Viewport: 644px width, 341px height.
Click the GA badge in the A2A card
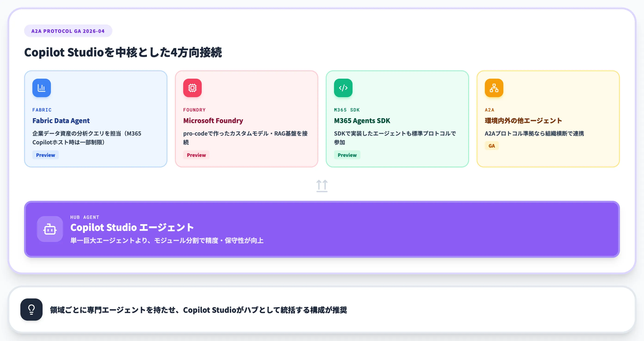coord(492,146)
